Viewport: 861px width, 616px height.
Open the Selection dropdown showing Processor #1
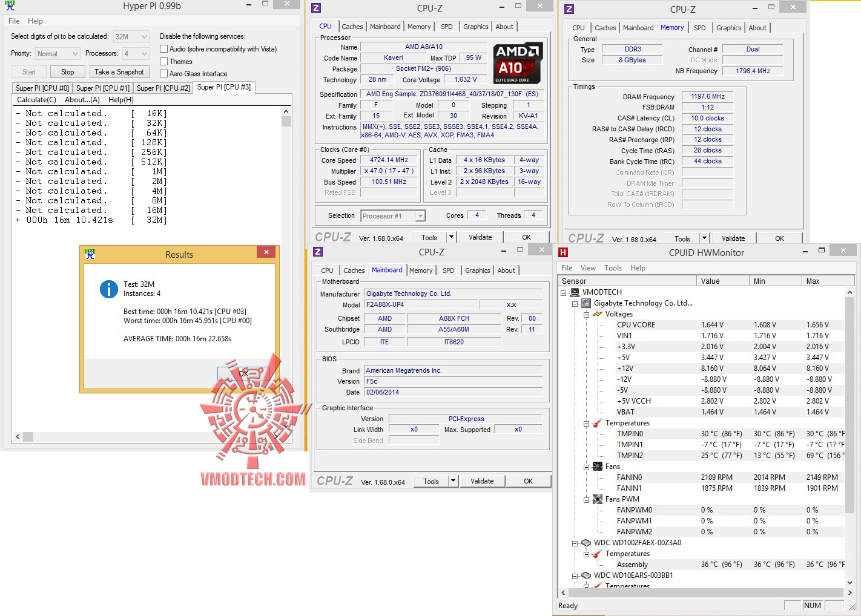click(x=393, y=216)
